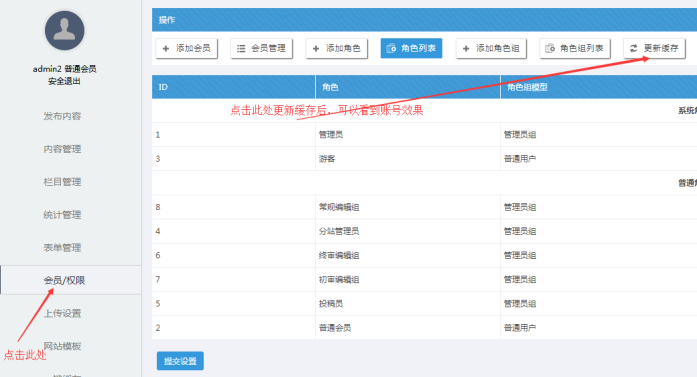Image resolution: width=697 pixels, height=377 pixels.
Task: Go to 统计管理 in the sidebar
Action: pos(62,215)
